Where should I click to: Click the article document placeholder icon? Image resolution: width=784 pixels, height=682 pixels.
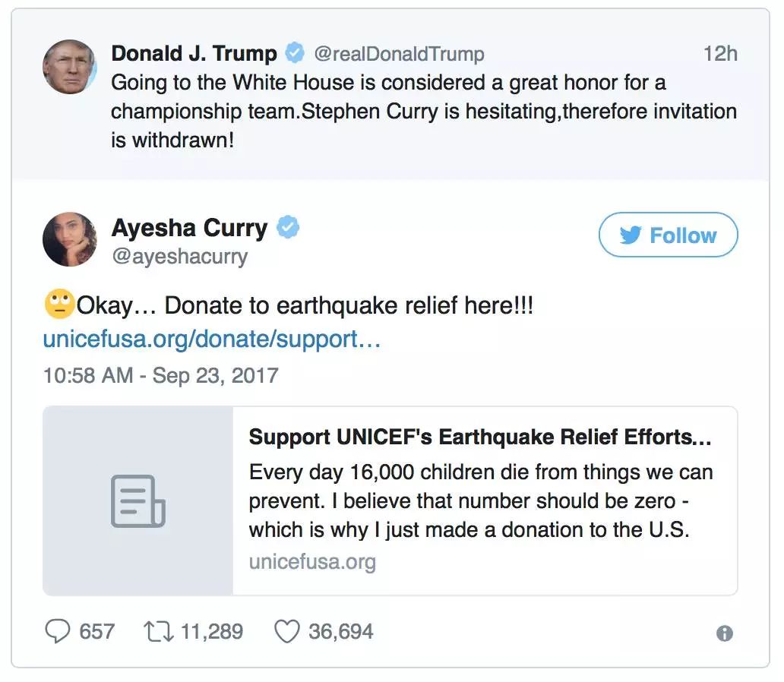coord(138,501)
